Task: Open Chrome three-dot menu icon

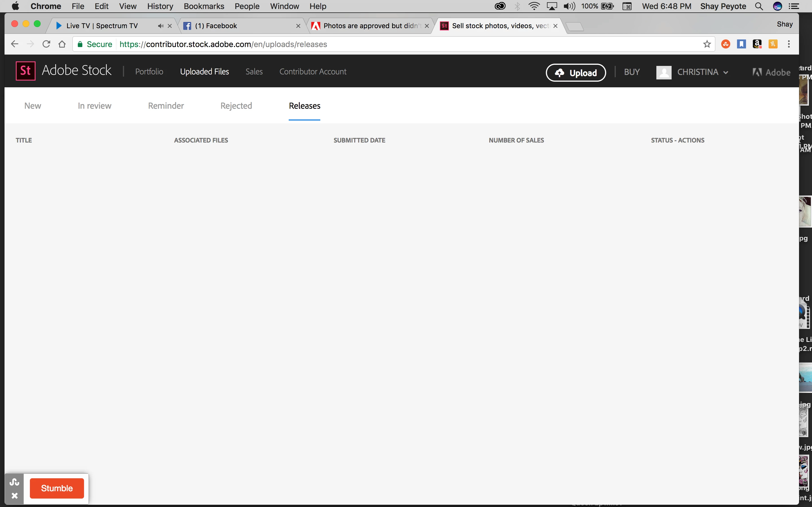Action: (789, 44)
